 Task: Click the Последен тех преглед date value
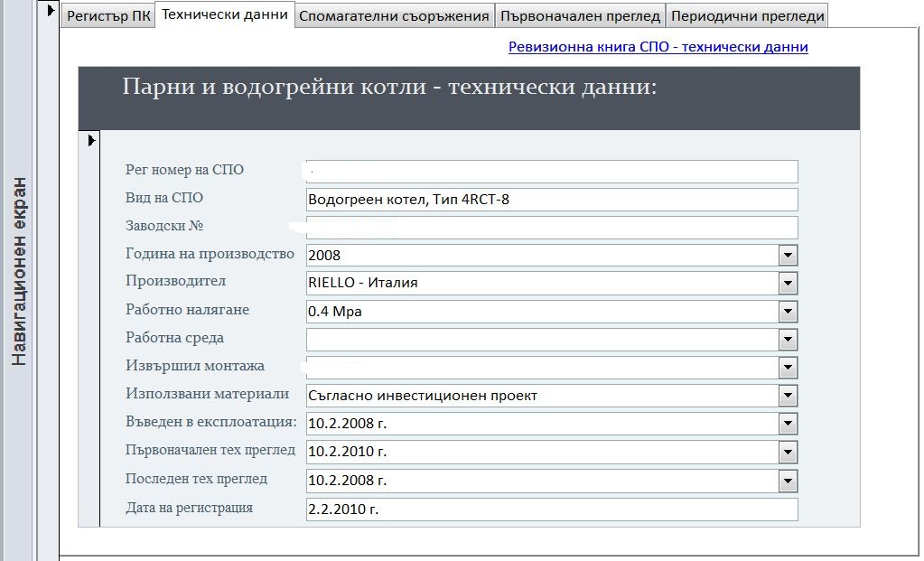[347, 481]
